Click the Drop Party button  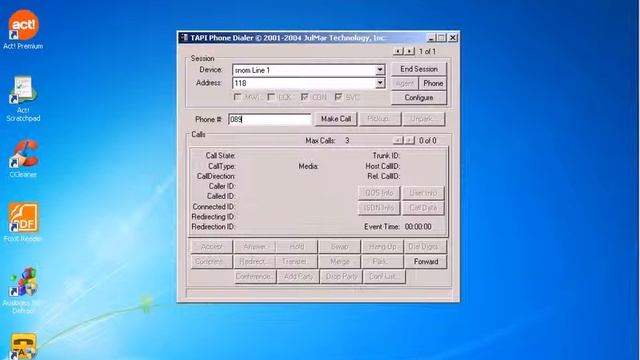(x=341, y=276)
